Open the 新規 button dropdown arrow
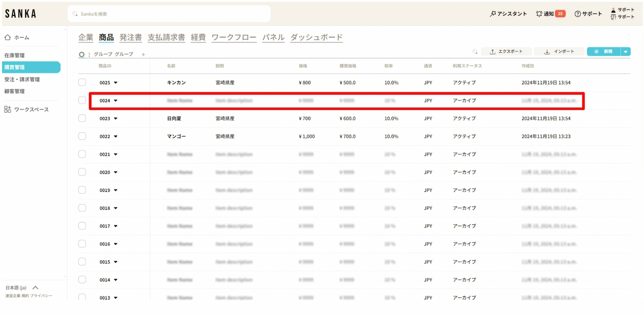The width and height of the screenshot is (644, 315). 626,51
